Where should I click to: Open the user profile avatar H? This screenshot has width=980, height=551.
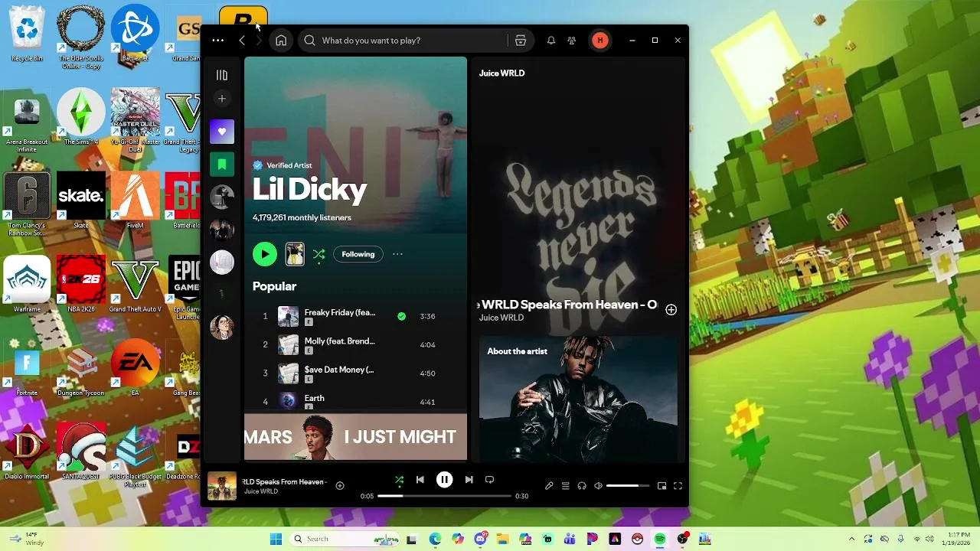[x=600, y=41]
